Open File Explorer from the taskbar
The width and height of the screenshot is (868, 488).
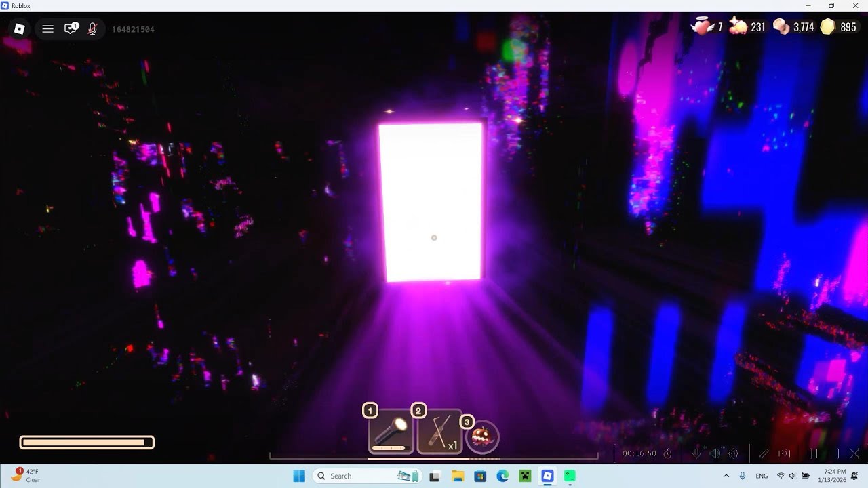458,476
